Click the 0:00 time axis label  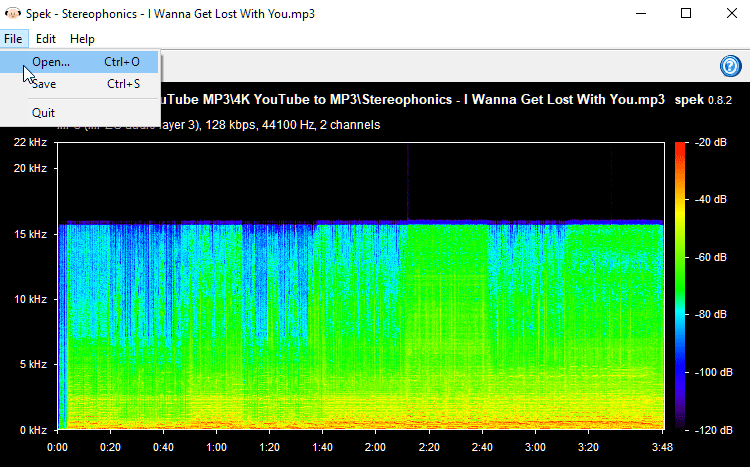point(58,447)
